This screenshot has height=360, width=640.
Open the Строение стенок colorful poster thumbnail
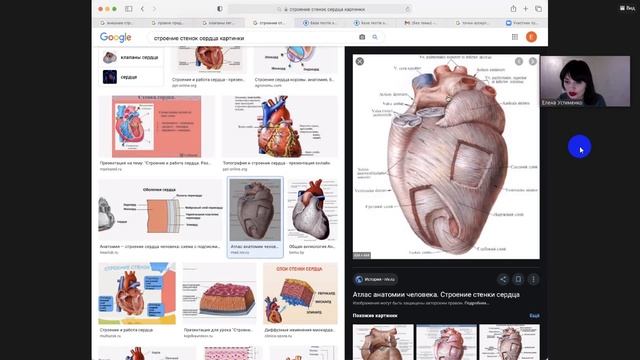tap(137, 293)
